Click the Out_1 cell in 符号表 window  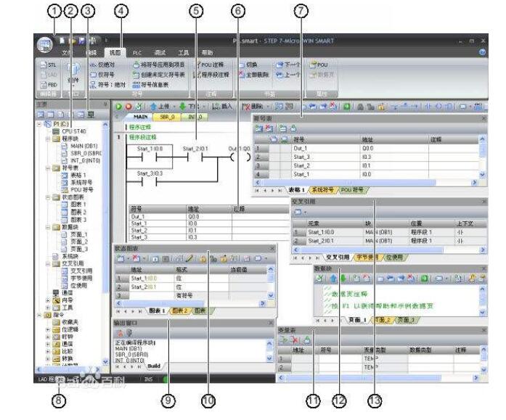click(x=326, y=148)
